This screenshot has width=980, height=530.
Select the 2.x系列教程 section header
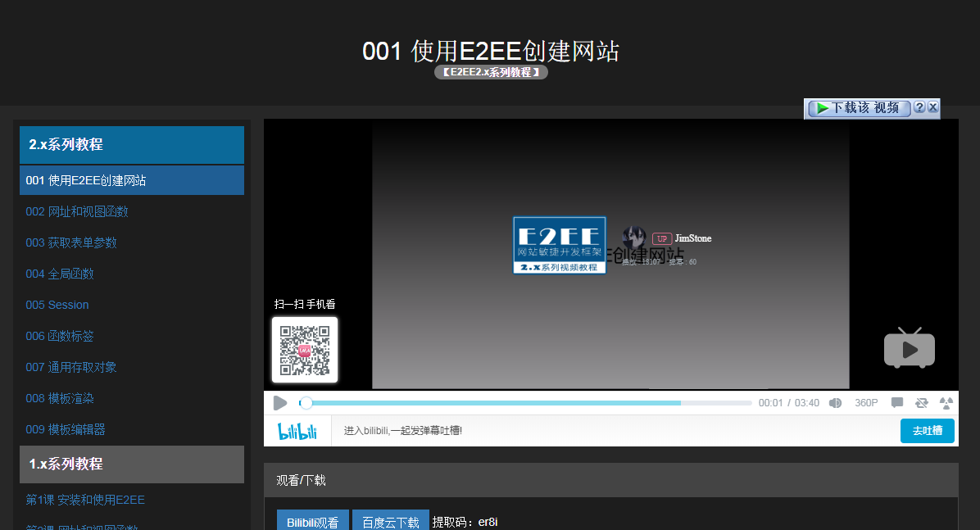[132, 145]
